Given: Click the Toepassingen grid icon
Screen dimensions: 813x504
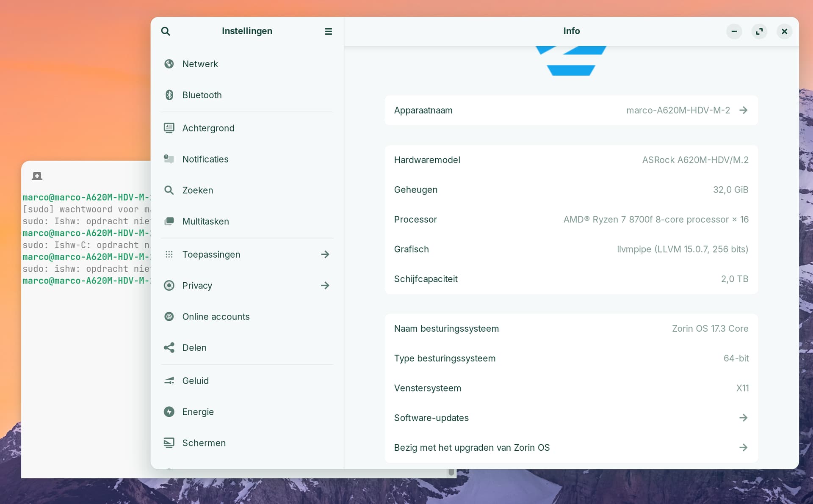Looking at the screenshot, I should 169,254.
